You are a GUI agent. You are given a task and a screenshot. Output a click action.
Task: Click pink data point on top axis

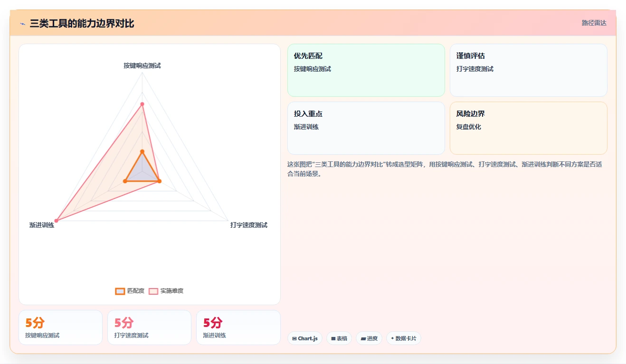click(142, 104)
